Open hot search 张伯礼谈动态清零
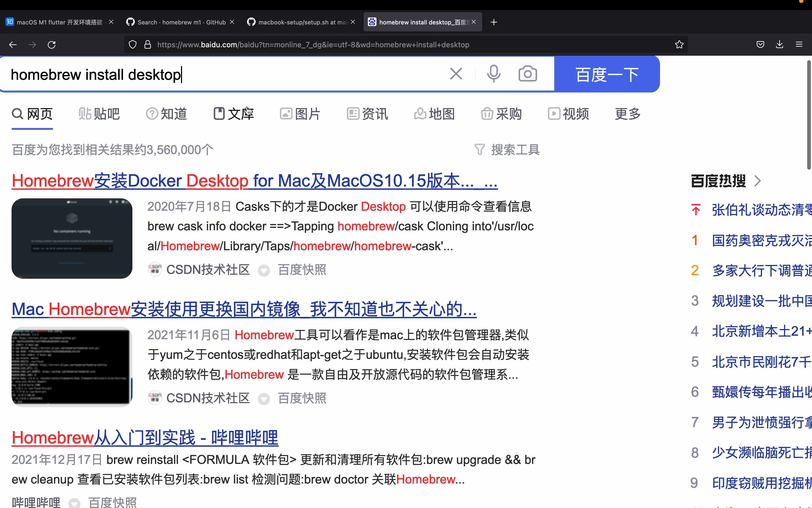 (x=762, y=210)
